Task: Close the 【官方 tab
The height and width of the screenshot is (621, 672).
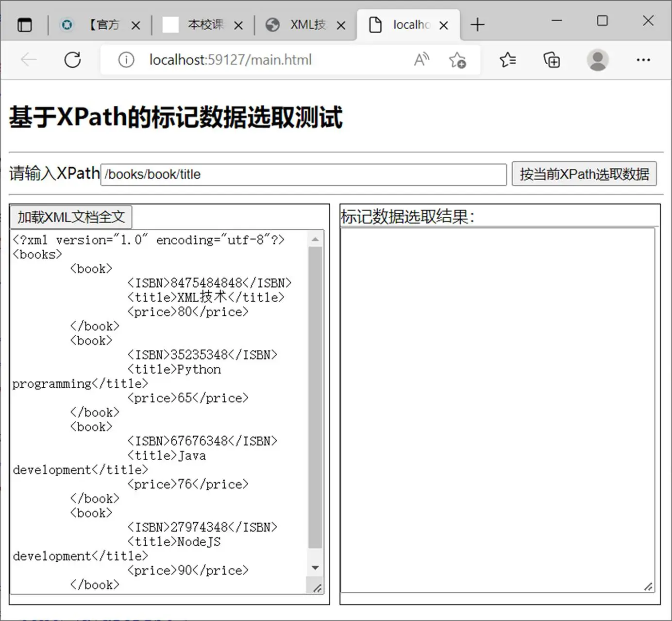Action: (136, 25)
